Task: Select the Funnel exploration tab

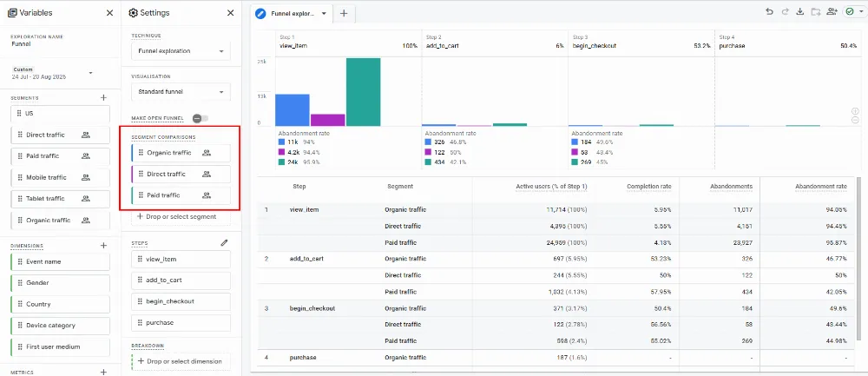Action: pos(291,13)
